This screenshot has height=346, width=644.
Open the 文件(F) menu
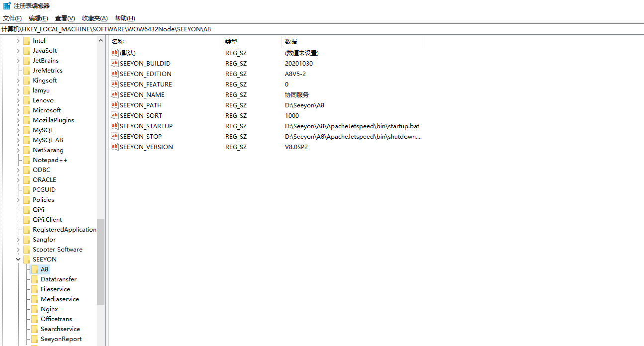pos(12,18)
